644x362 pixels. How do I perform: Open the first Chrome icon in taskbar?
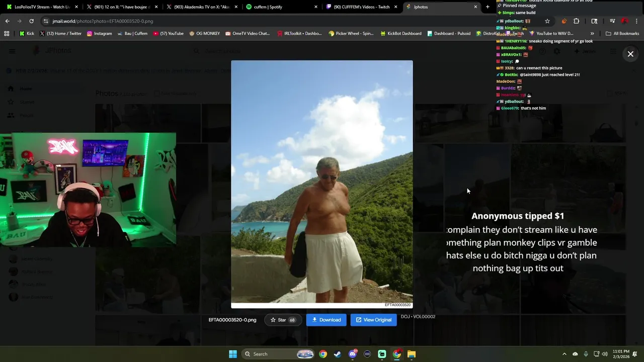(323, 354)
